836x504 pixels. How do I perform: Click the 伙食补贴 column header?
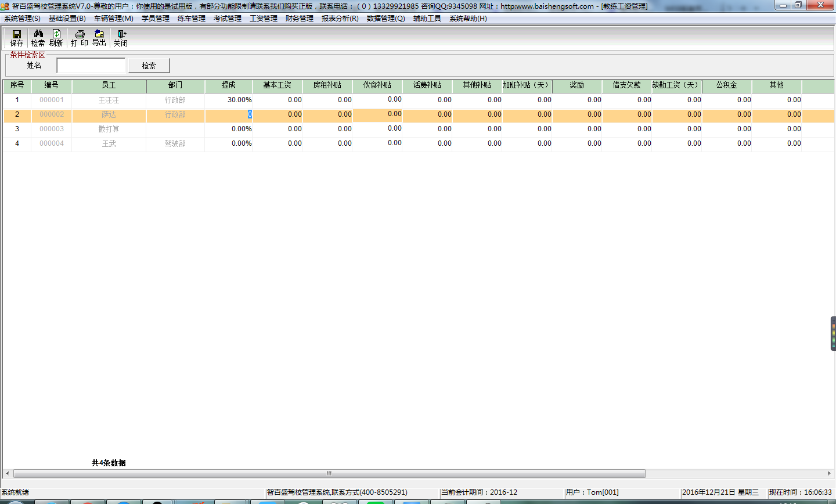(x=377, y=85)
